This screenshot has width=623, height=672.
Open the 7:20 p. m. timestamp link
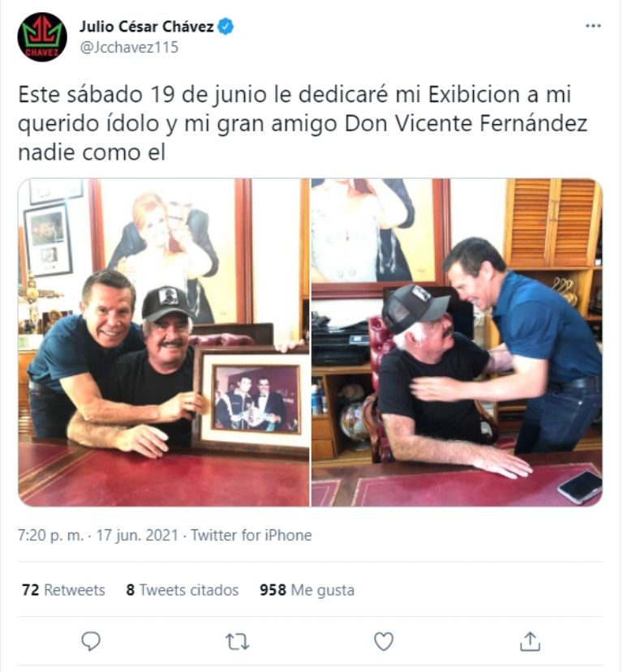(x=50, y=535)
